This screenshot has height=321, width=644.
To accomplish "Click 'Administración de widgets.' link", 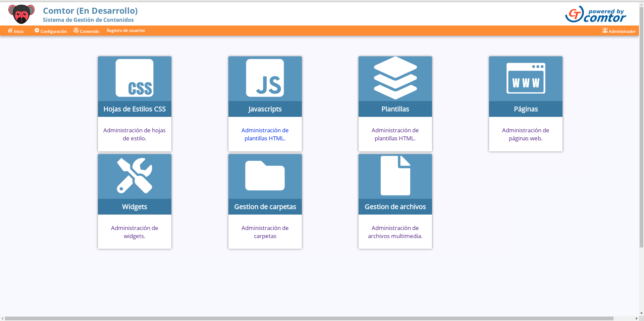I will point(135,232).
